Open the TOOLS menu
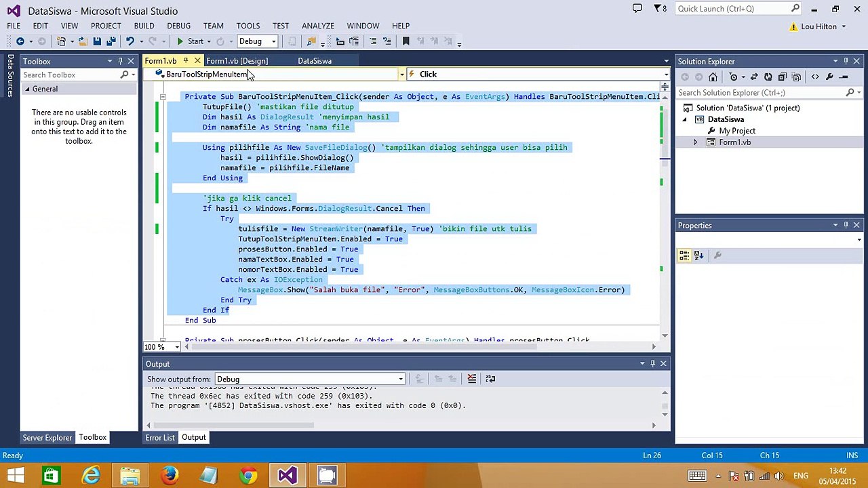This screenshot has height=488, width=868. click(x=248, y=26)
